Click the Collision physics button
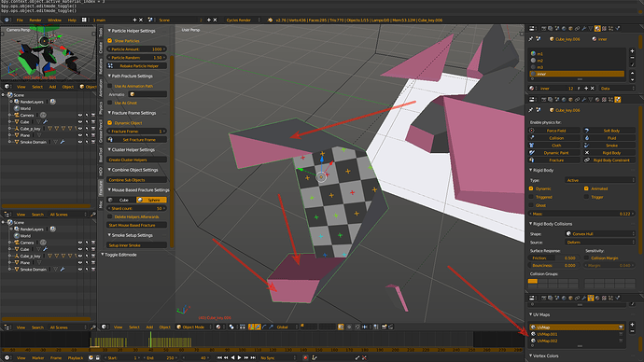The height and width of the screenshot is (362, 644). coord(555,138)
